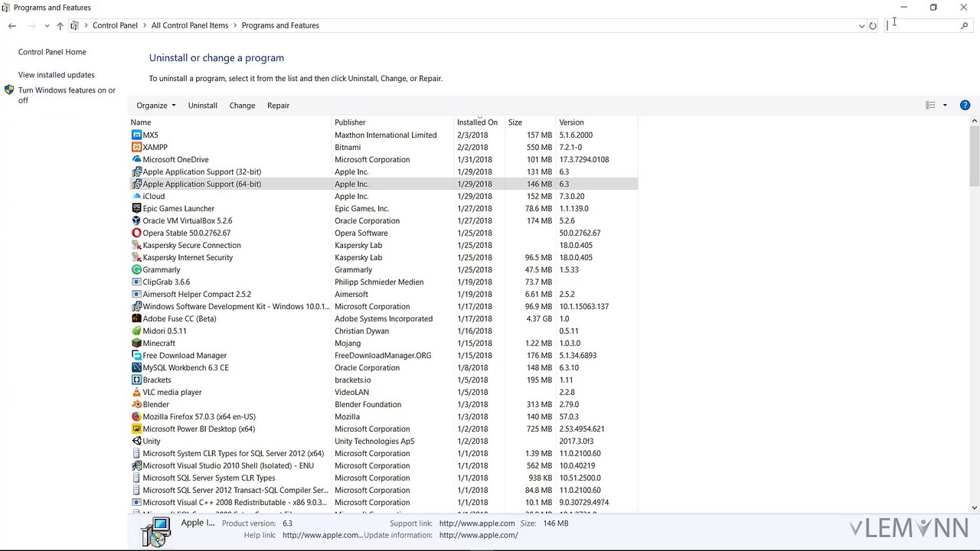Expand the chevron after Control Panel breadcrumb
This screenshot has width=980, height=551.
145,25
